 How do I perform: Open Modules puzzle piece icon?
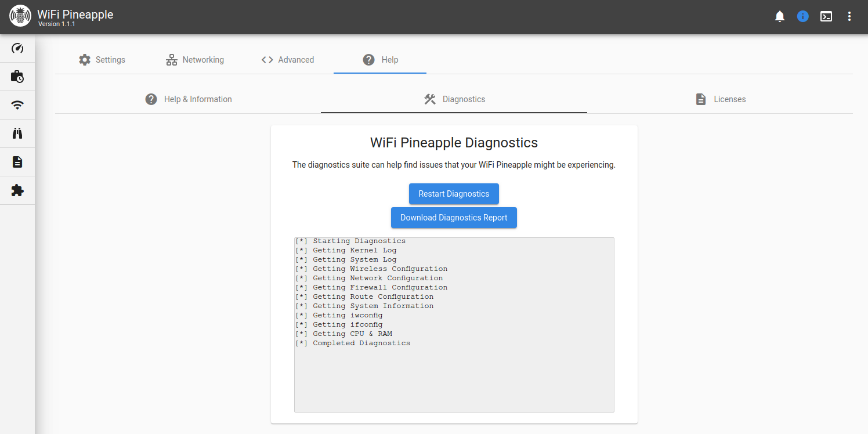pos(17,190)
